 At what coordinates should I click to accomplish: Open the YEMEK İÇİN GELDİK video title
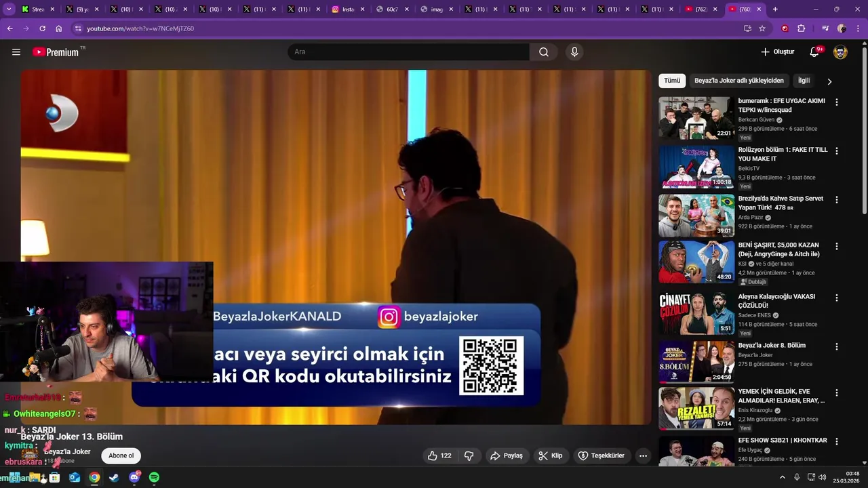(781, 396)
